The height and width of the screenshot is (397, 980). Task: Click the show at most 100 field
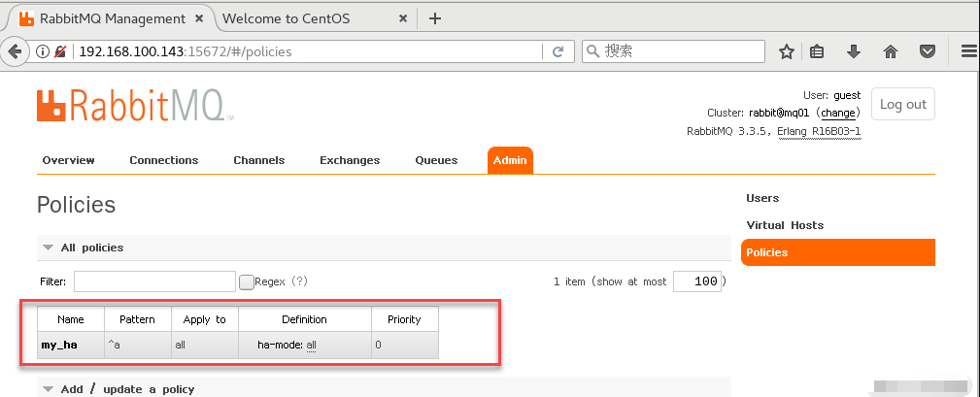click(697, 281)
